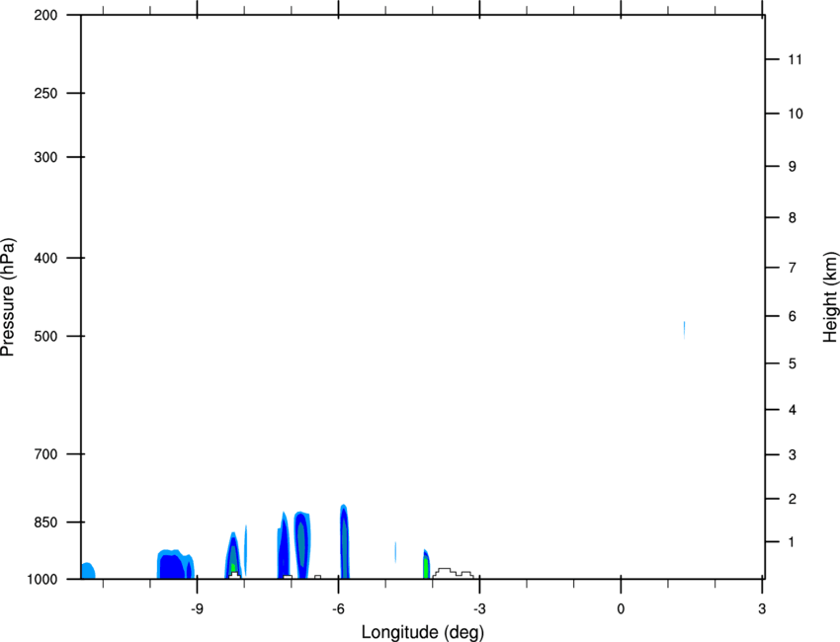Click the 500 pressure axis label
Viewport: 840px width, 642px height.
(45, 336)
